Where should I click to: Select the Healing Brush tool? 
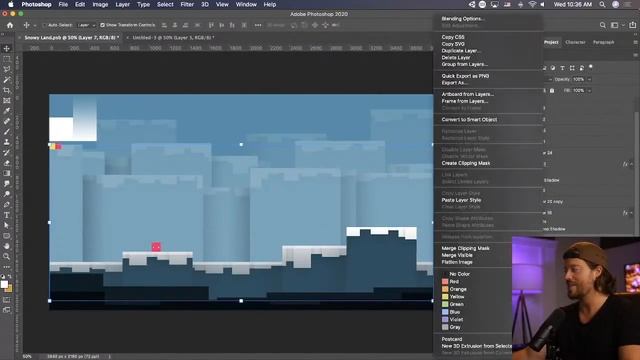tap(7, 121)
